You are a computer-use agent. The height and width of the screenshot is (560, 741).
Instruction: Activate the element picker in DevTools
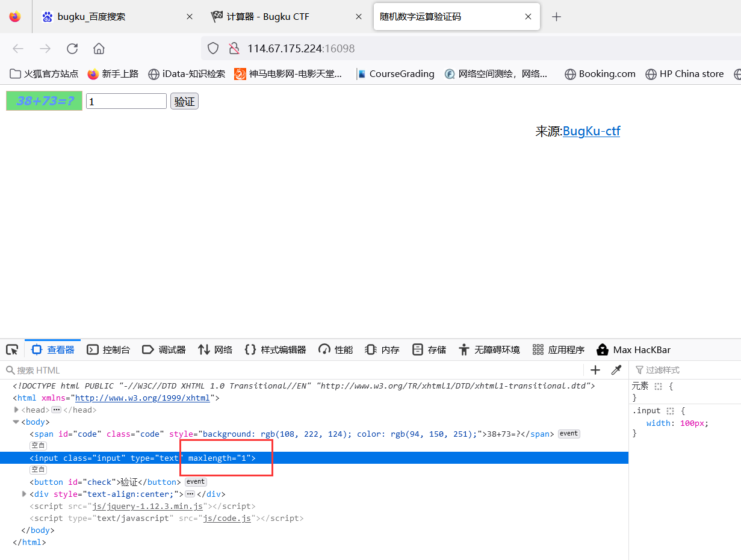click(12, 349)
